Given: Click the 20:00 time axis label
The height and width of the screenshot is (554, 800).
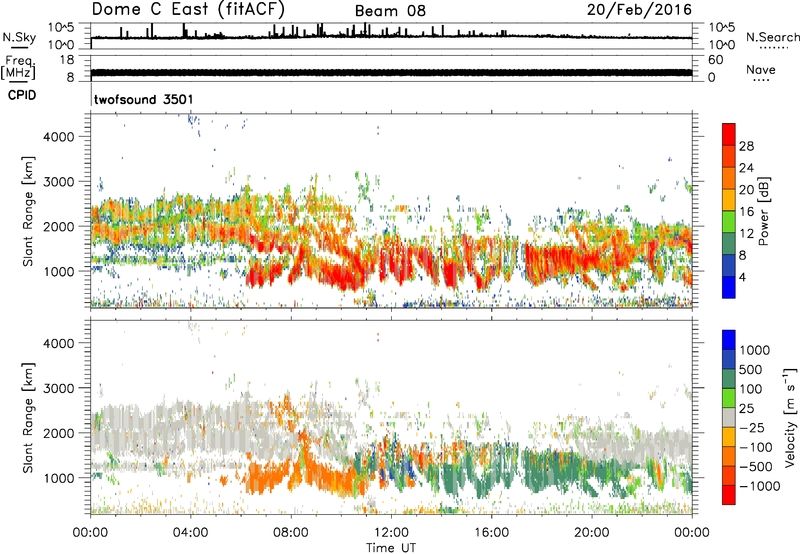Looking at the screenshot, I should click(591, 533).
